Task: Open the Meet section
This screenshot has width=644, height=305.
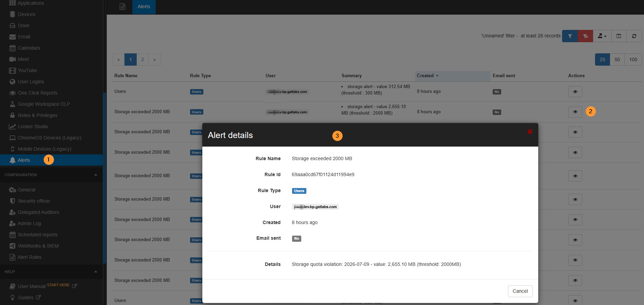Action: click(23, 59)
